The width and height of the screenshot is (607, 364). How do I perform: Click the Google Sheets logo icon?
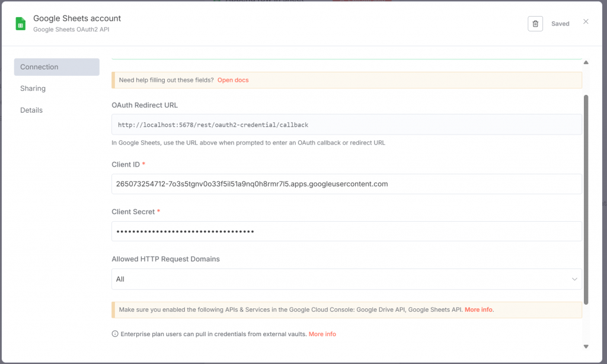(21, 24)
